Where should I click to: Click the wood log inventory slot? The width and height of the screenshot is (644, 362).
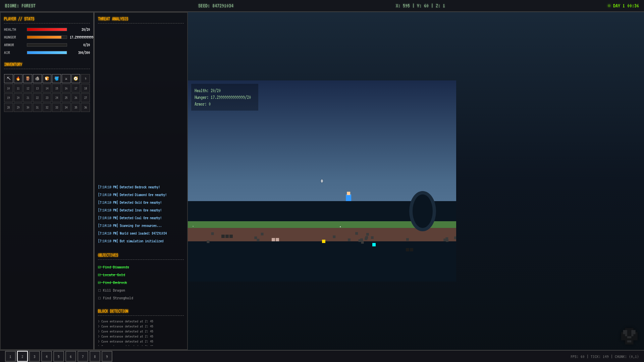pyautogui.click(x=28, y=78)
